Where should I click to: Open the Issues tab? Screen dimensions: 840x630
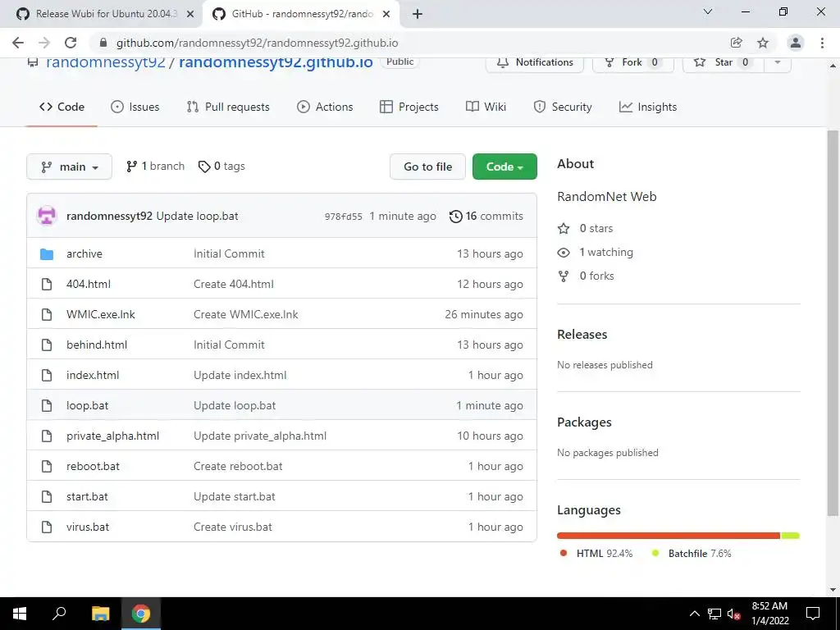click(x=135, y=107)
